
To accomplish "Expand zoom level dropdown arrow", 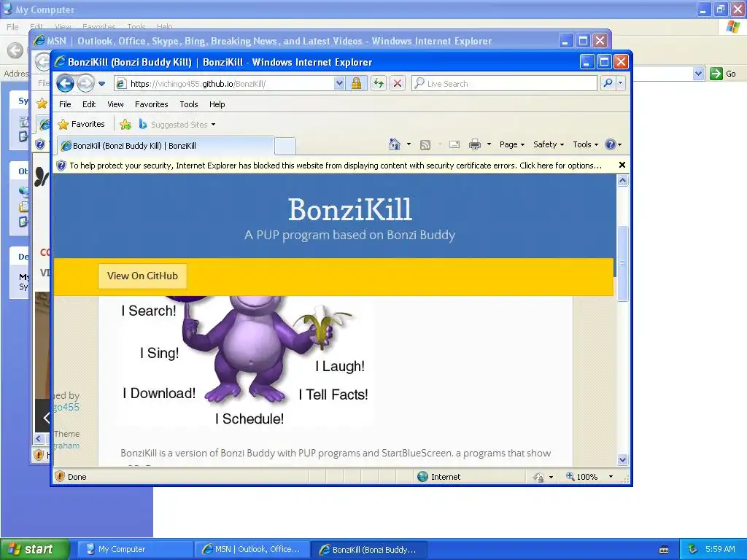I will 611,477.
